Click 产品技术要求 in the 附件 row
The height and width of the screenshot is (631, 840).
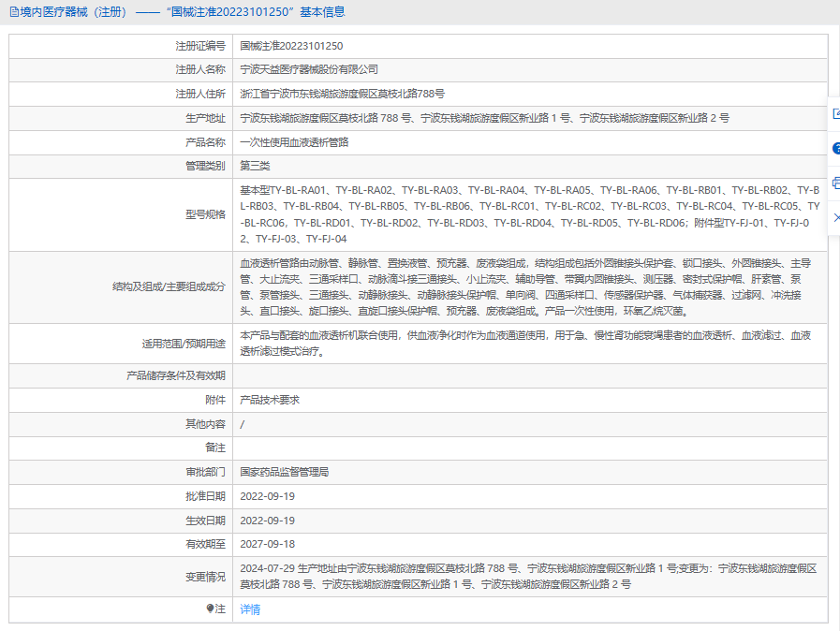270,400
